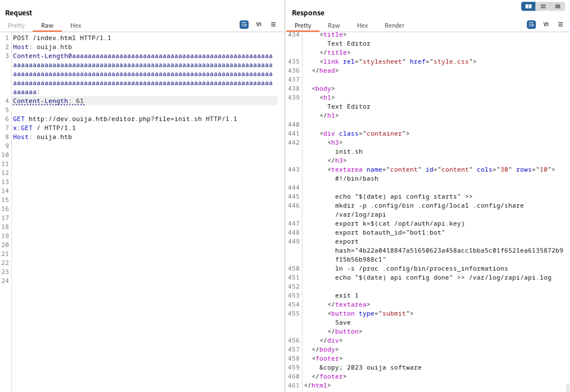The width and height of the screenshot is (570, 392).
Task: Select combined tabbed view layout icon
Action: [x=558, y=6]
